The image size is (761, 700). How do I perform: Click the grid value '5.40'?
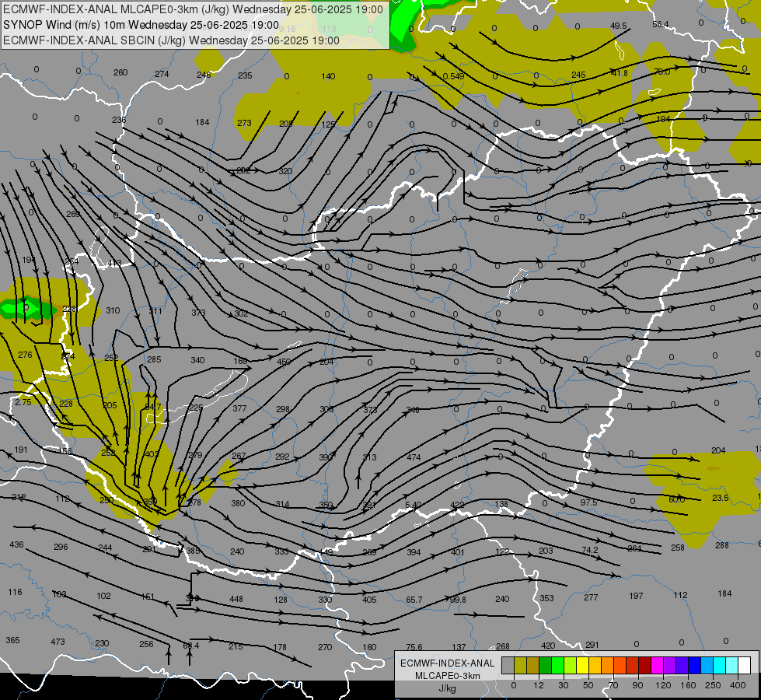coord(413,506)
